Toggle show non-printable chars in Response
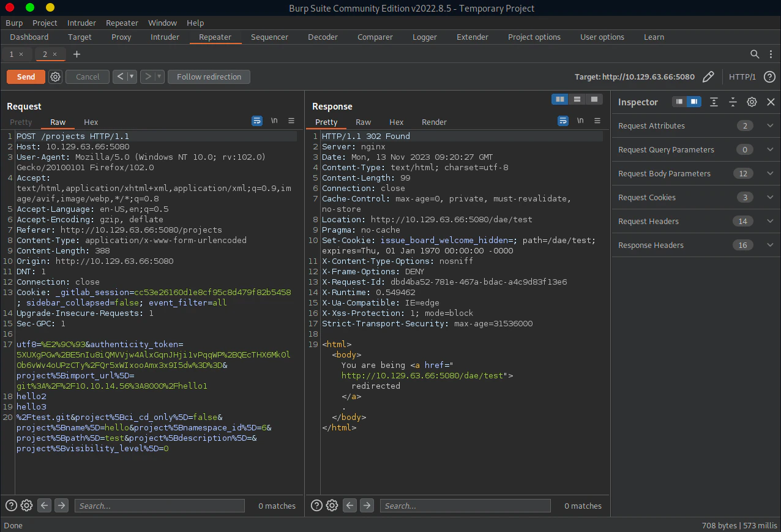 [x=580, y=121]
